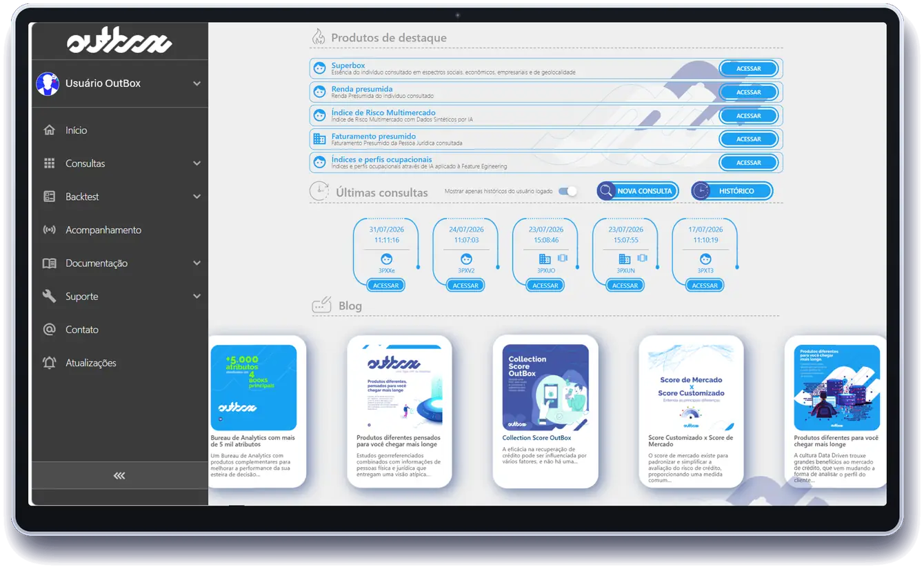Image resolution: width=924 pixels, height=569 pixels.
Task: Click ACESSAR under consulta 3PXXe
Action: point(386,285)
